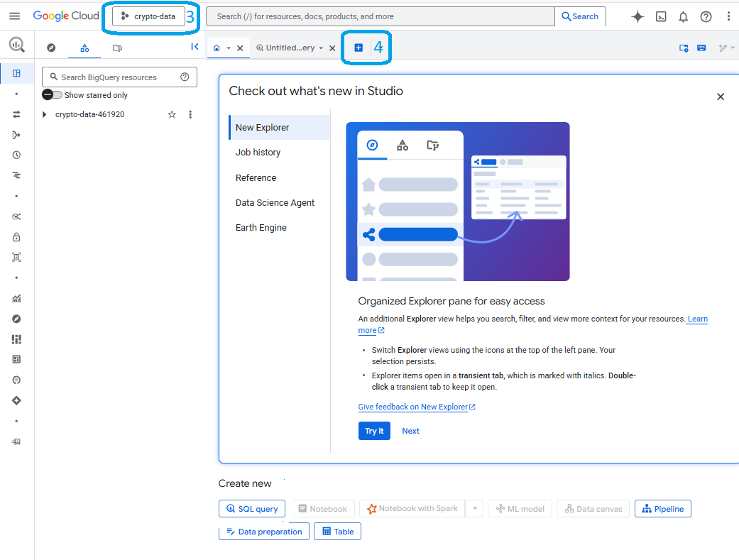
Task: Switch to the Data Catalog explorer view
Action: coord(117,48)
